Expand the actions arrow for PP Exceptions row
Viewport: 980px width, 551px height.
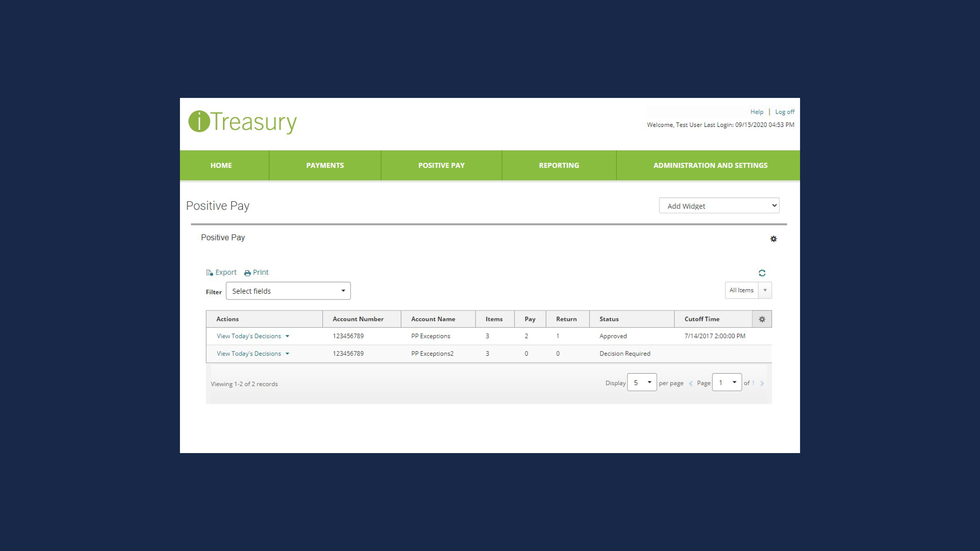click(x=287, y=336)
